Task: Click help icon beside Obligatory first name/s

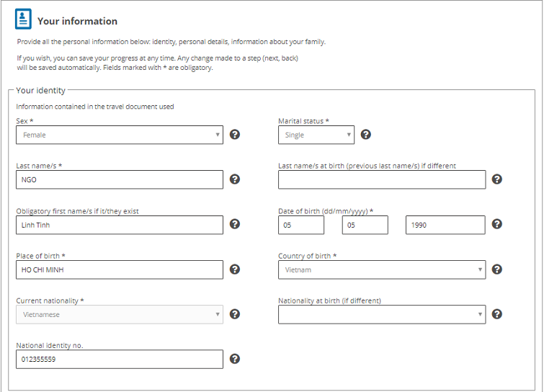Action: pyautogui.click(x=235, y=224)
